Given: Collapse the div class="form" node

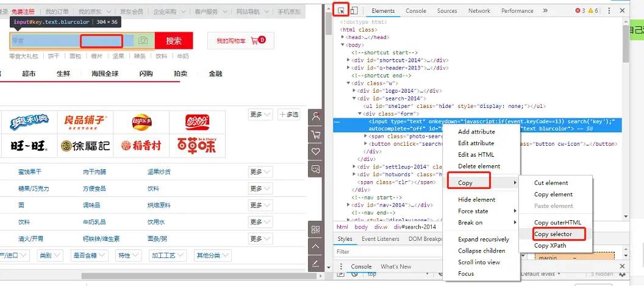Looking at the screenshot, I should tap(360, 114).
